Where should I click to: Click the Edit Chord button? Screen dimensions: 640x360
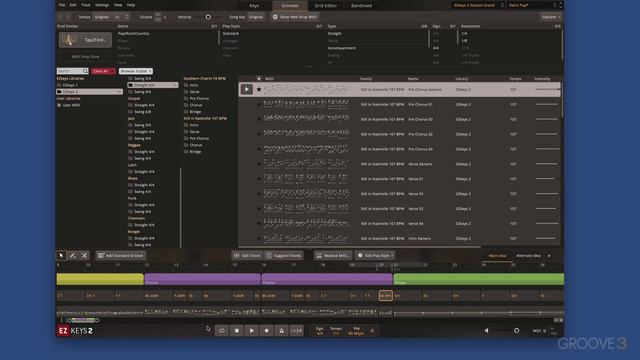[x=247, y=256]
